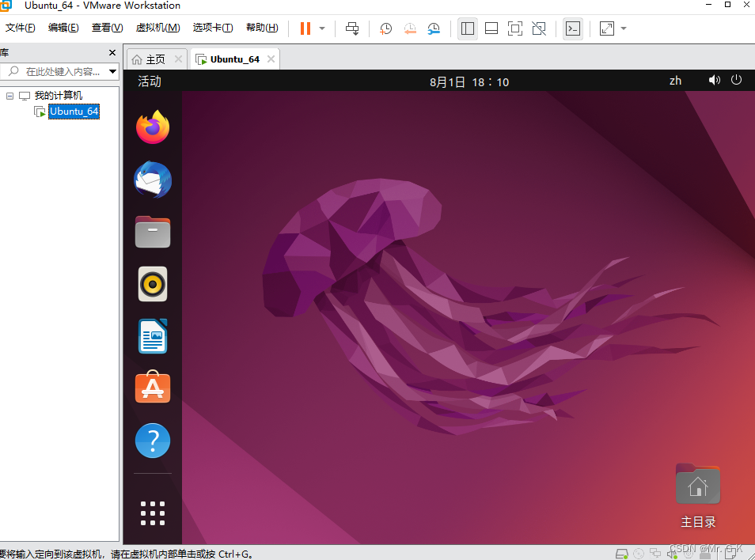Open the 活动 activities overview
The image size is (755, 560).
[x=150, y=81]
